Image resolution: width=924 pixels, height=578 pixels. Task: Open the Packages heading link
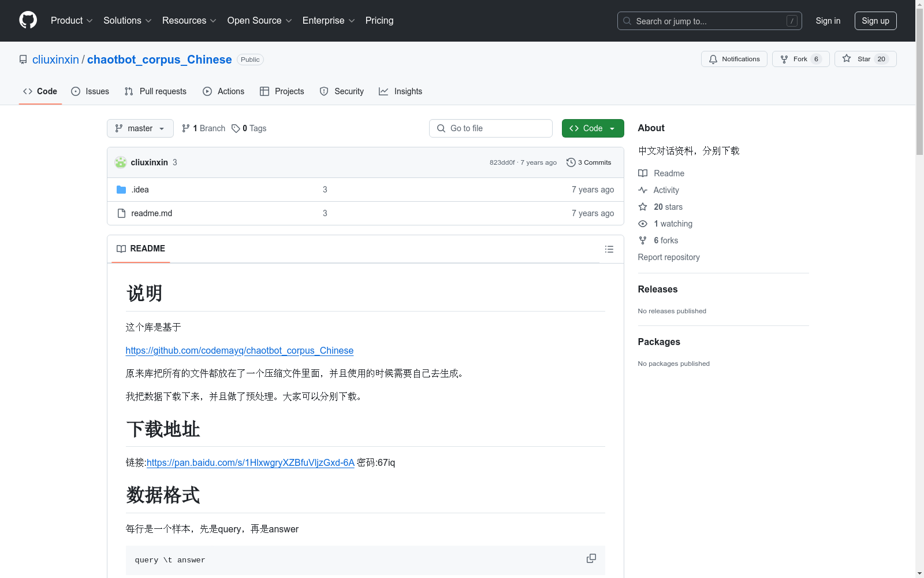[x=659, y=342]
